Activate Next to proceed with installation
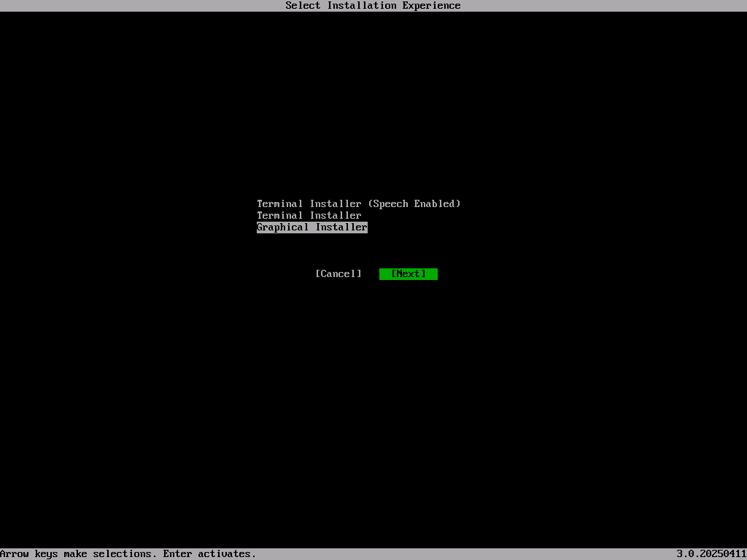 click(408, 273)
